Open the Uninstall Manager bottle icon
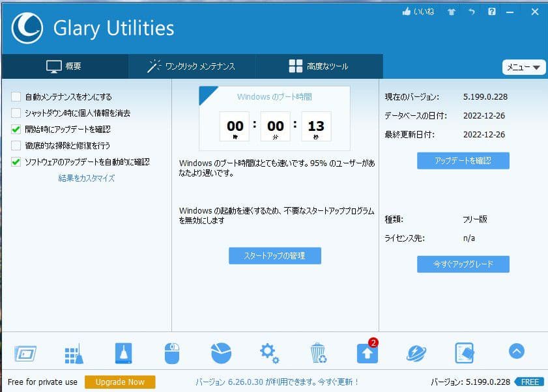 (123, 353)
